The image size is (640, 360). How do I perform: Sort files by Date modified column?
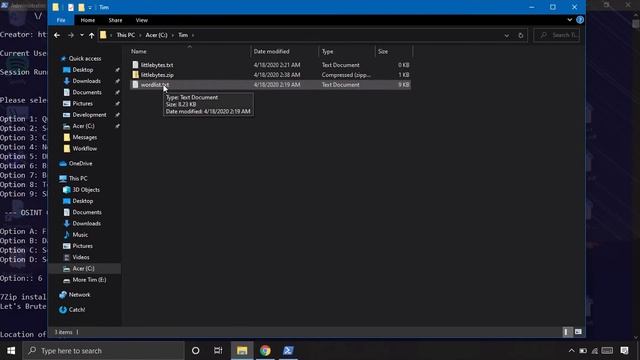pyautogui.click(x=271, y=51)
